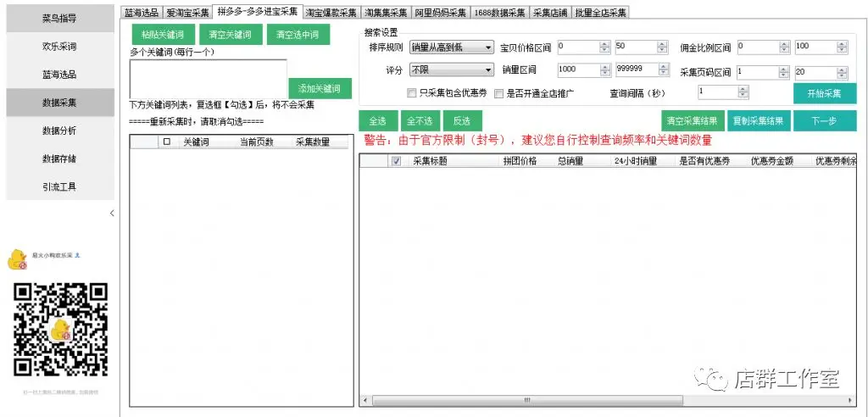Click the 添加关键词 button
Viewport: 868px width, 417px height.
[320, 89]
